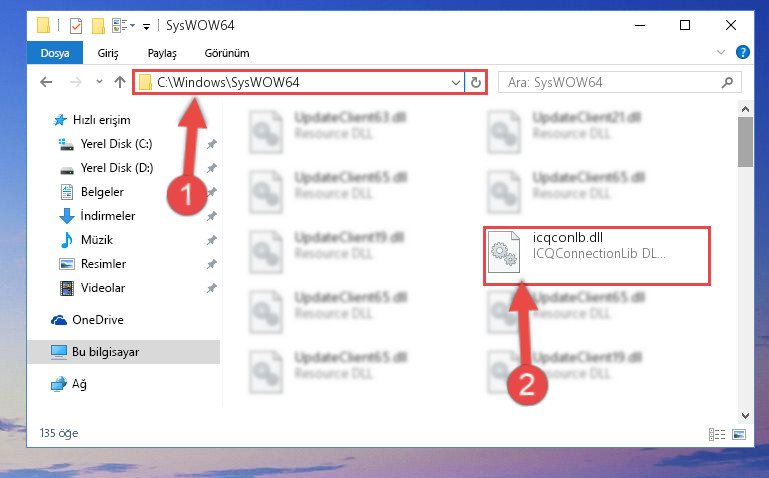769x478 pixels.
Task: Expand the address bar history dropdown
Action: point(456,82)
